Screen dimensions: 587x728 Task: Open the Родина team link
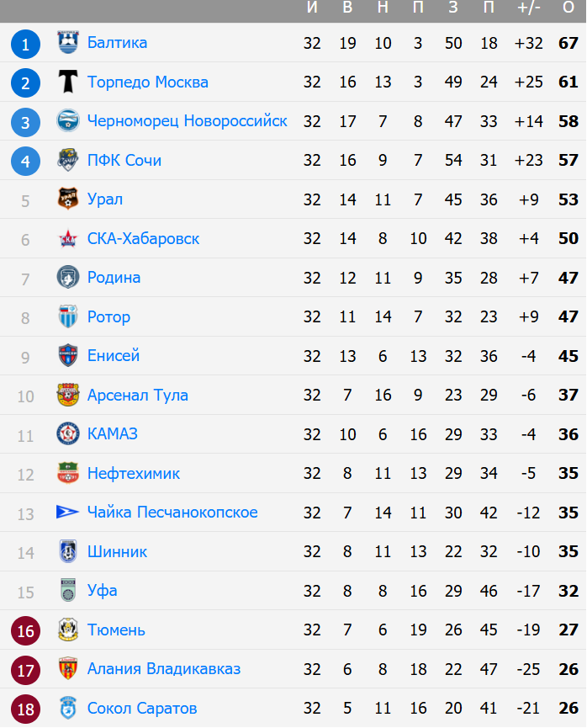click(x=114, y=278)
